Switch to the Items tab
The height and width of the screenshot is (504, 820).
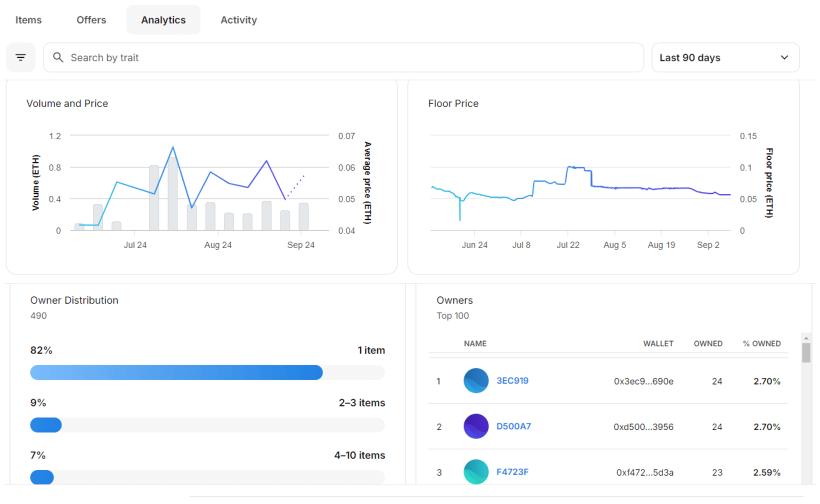28,19
